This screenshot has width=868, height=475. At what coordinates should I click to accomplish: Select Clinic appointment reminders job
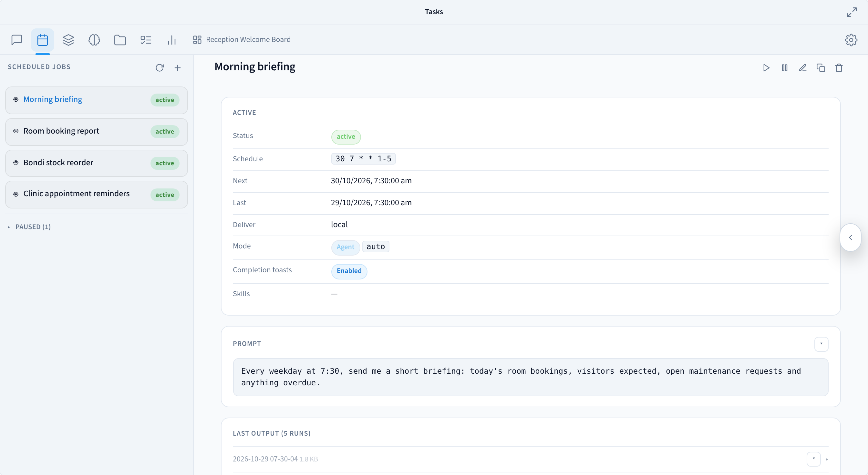pyautogui.click(x=96, y=194)
